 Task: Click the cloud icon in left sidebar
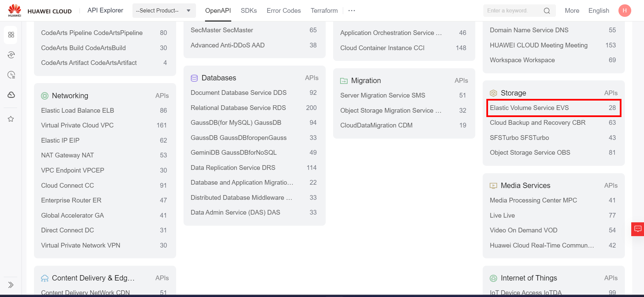tap(11, 95)
